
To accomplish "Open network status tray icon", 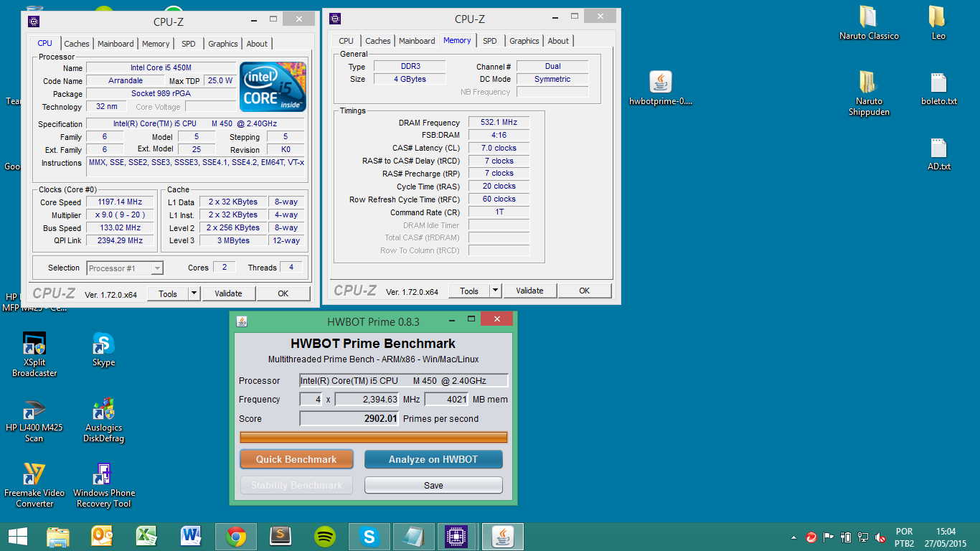I will (863, 537).
